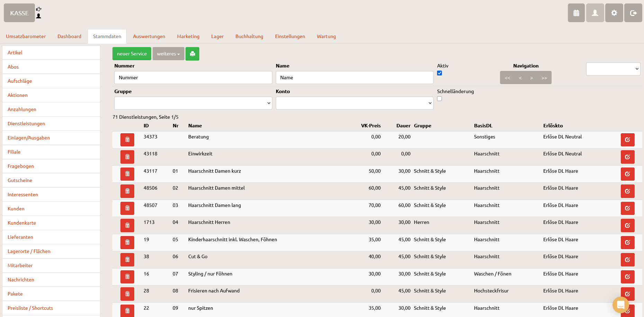Click the logout icon at top right
The image size is (644, 317).
click(x=633, y=13)
